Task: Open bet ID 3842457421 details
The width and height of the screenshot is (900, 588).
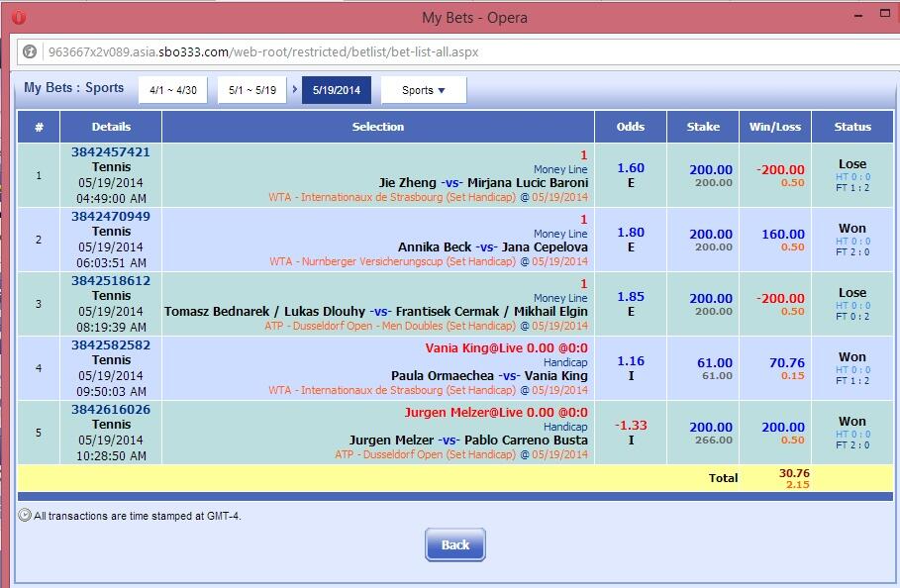Action: 111,152
